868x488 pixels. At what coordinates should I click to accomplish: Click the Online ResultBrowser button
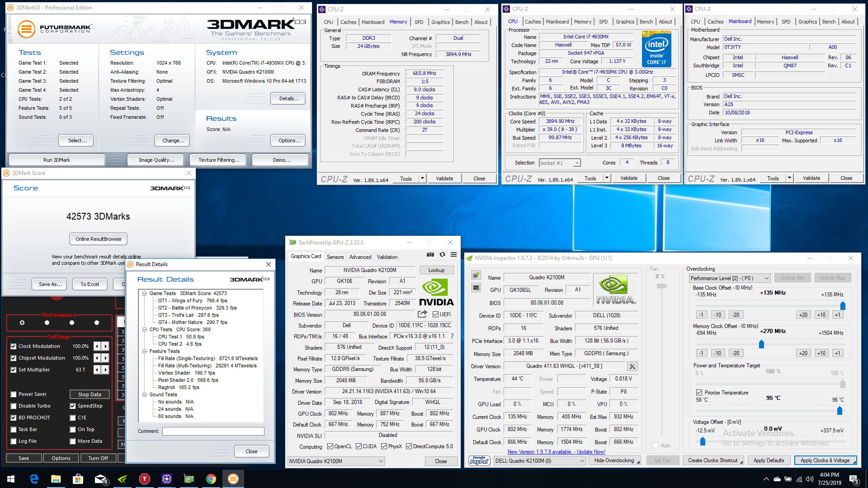coord(99,239)
